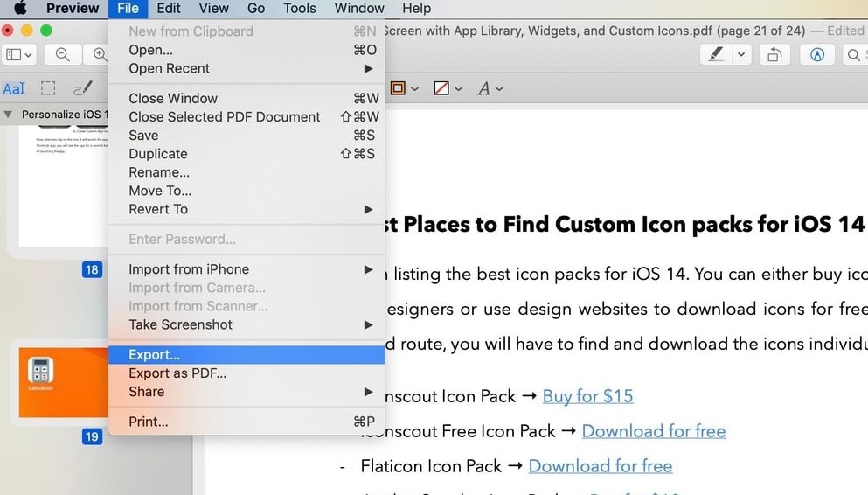The height and width of the screenshot is (495, 868).
Task: Open the Go menu
Action: 256,8
